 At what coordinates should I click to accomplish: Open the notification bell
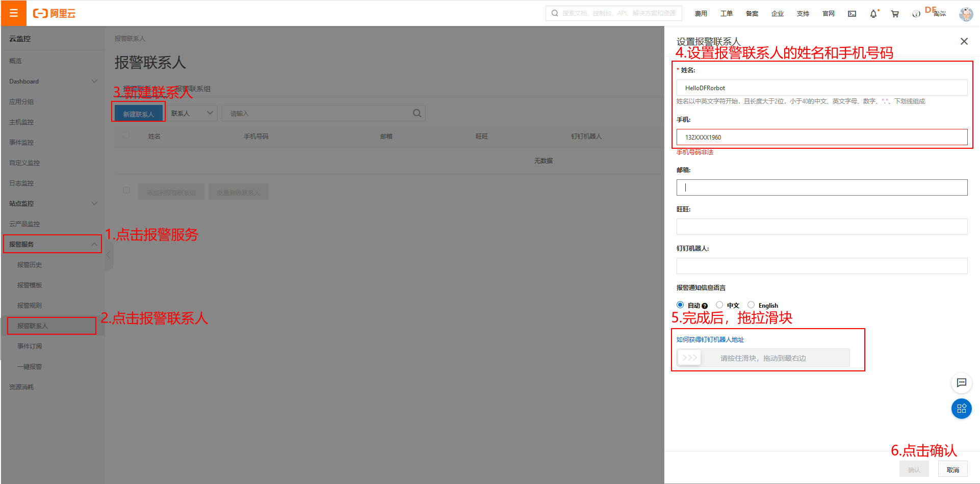pos(874,14)
